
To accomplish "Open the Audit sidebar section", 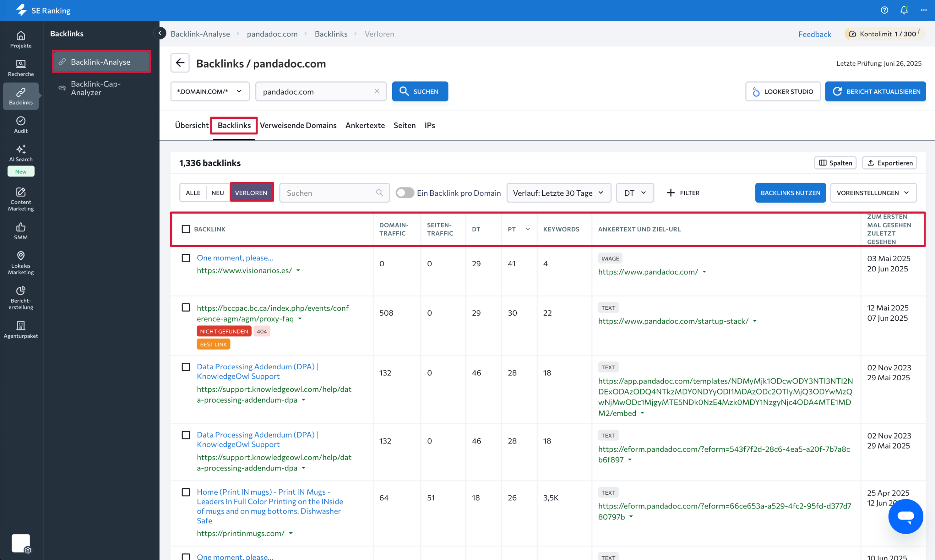I will (21, 125).
